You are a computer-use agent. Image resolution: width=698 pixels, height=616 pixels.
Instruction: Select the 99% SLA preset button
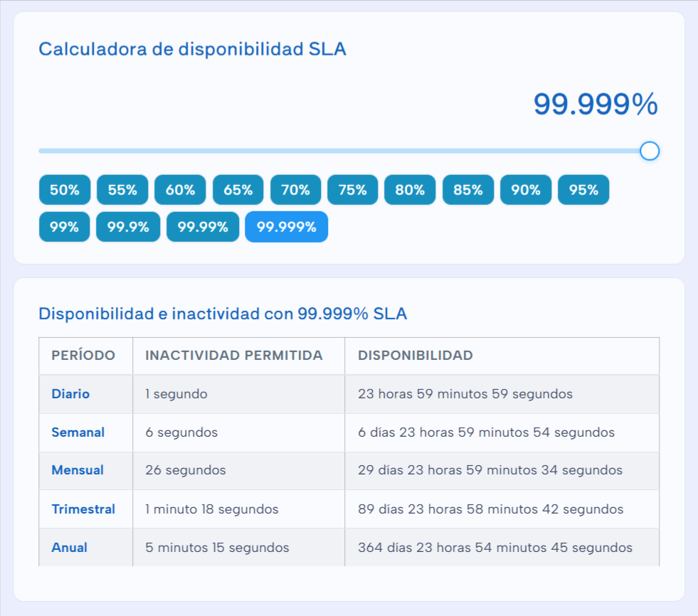click(64, 226)
